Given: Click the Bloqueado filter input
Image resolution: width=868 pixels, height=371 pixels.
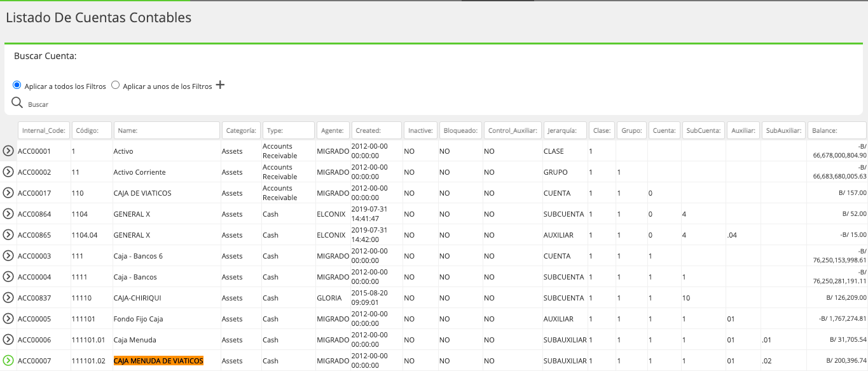Looking at the screenshot, I should pos(460,130).
